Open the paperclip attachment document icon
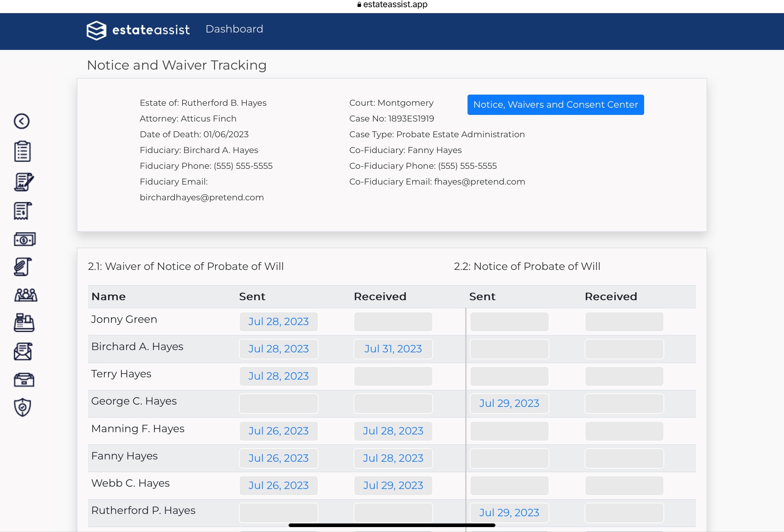 pyautogui.click(x=23, y=267)
